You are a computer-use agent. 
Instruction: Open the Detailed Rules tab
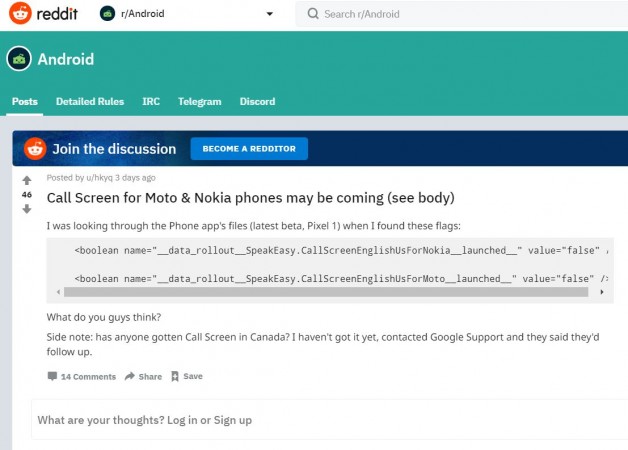coord(90,101)
